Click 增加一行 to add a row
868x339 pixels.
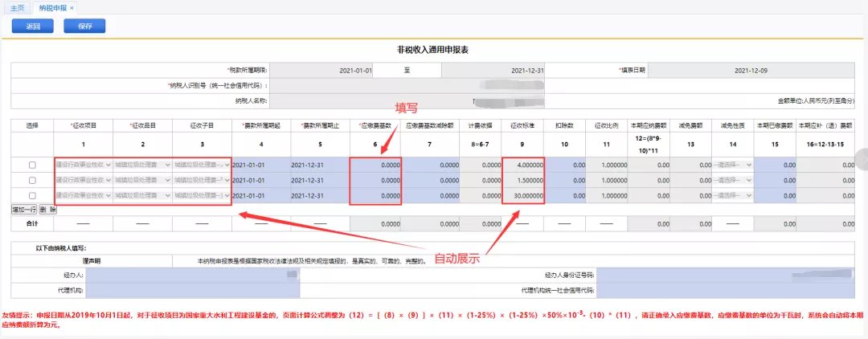24,208
